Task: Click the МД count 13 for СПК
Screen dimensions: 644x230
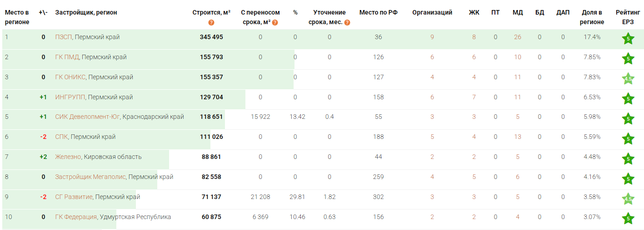Action: pos(518,137)
